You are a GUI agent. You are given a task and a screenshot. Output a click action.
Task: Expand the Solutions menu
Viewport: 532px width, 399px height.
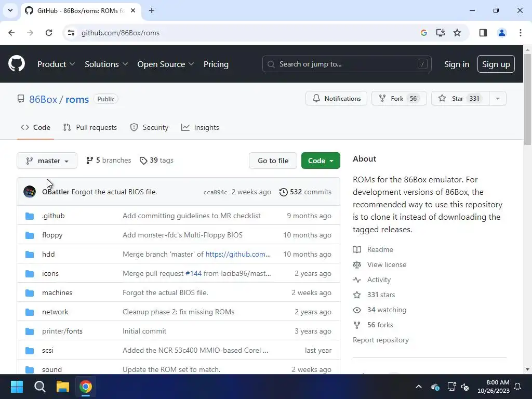pyautogui.click(x=106, y=64)
